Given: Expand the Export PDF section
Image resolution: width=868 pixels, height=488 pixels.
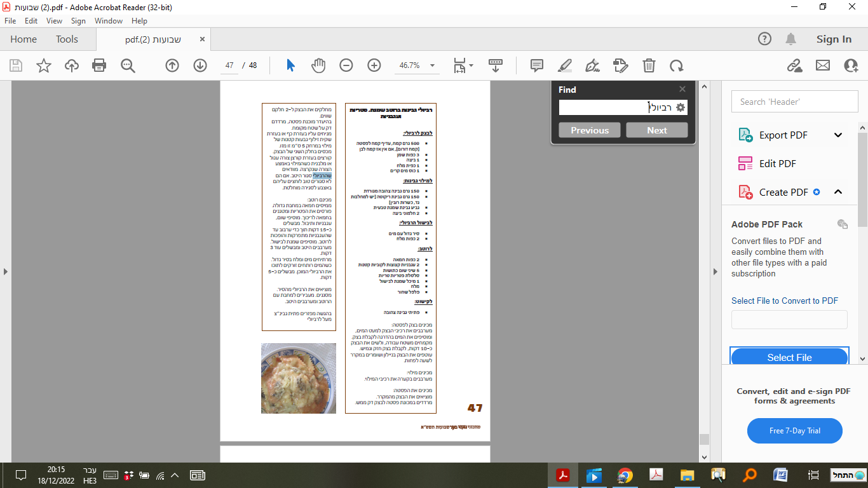Looking at the screenshot, I should click(x=837, y=135).
